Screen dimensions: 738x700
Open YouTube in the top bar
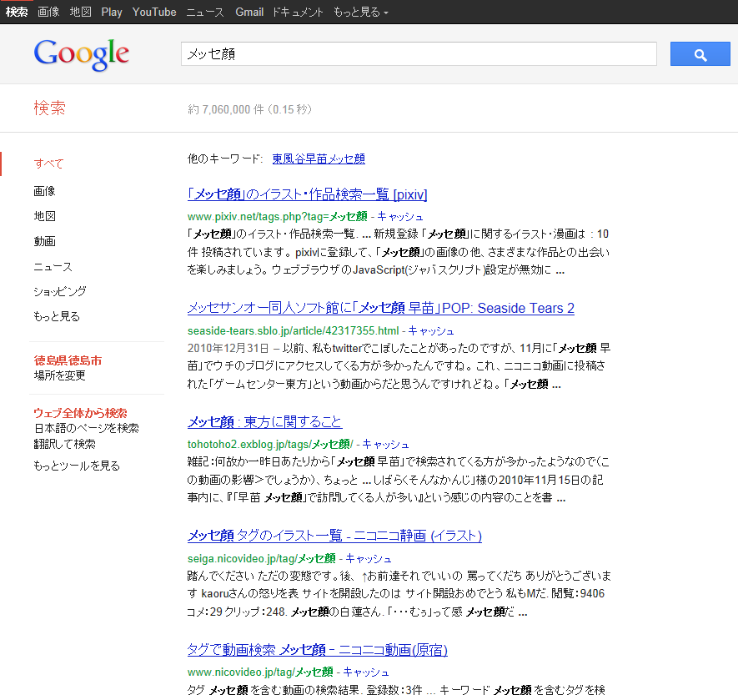(x=154, y=12)
